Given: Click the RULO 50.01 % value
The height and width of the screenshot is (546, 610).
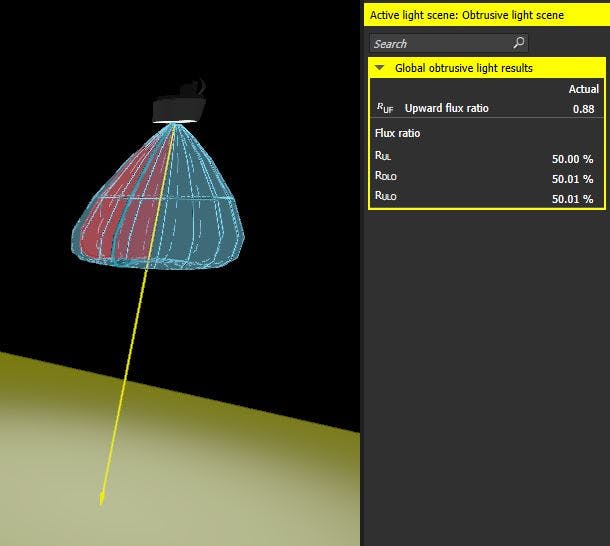Looking at the screenshot, I should click(572, 199).
